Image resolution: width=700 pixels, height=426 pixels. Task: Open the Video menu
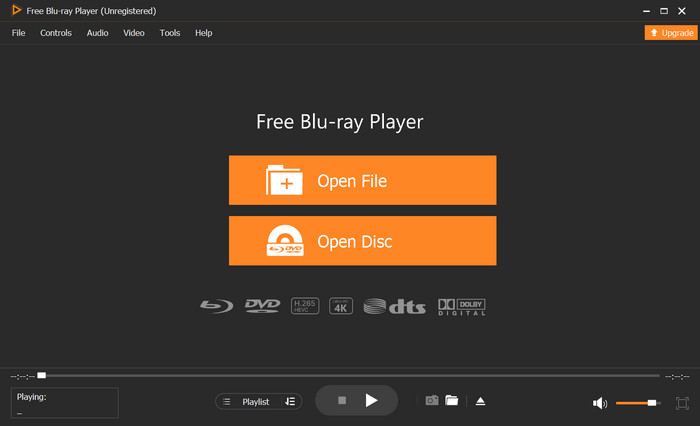[x=134, y=33]
